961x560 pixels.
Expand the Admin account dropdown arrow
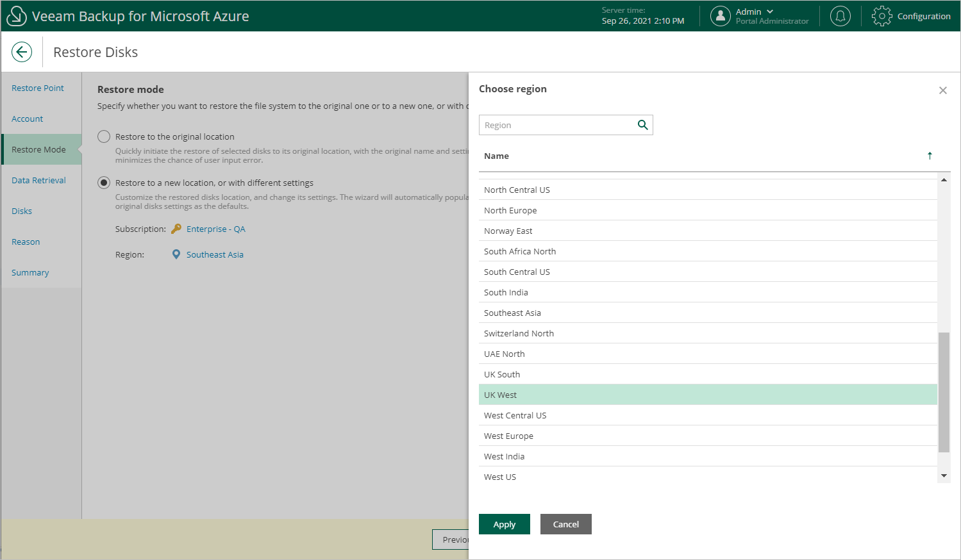pyautogui.click(x=770, y=12)
